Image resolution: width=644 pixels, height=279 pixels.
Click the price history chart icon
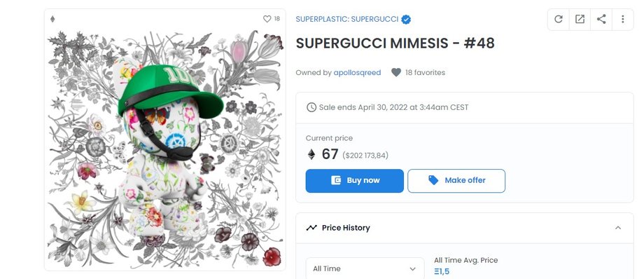311,228
